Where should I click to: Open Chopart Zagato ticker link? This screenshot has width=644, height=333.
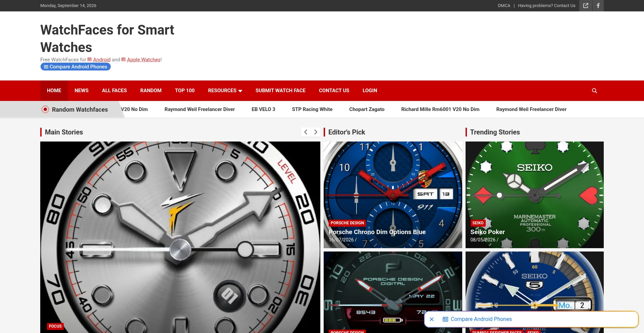click(x=367, y=109)
